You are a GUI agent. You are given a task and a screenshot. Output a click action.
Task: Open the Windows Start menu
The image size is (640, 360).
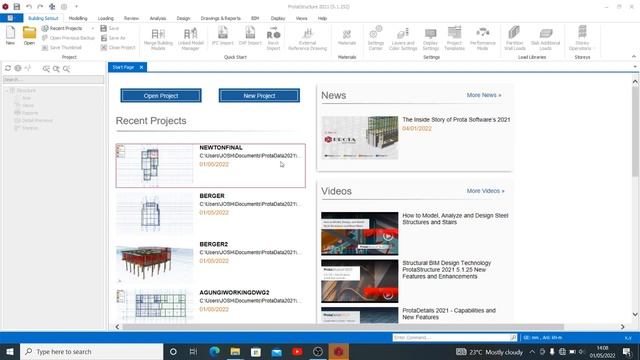(10, 352)
